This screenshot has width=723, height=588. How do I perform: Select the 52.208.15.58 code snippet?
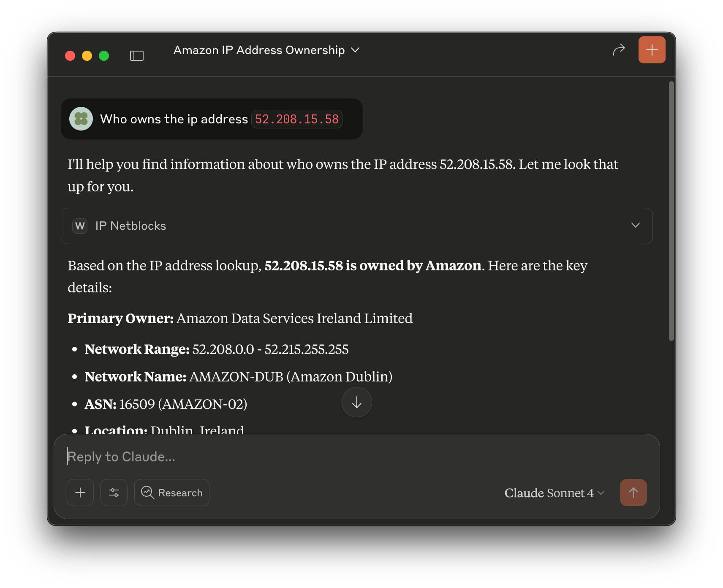[x=296, y=119]
